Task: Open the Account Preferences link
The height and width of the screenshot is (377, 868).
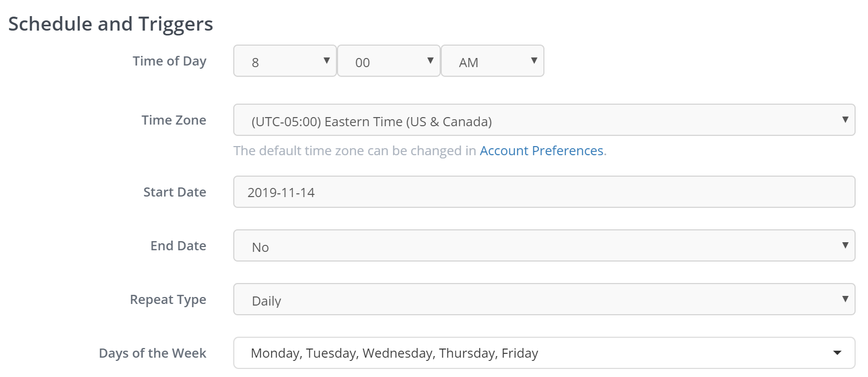Action: click(x=541, y=151)
